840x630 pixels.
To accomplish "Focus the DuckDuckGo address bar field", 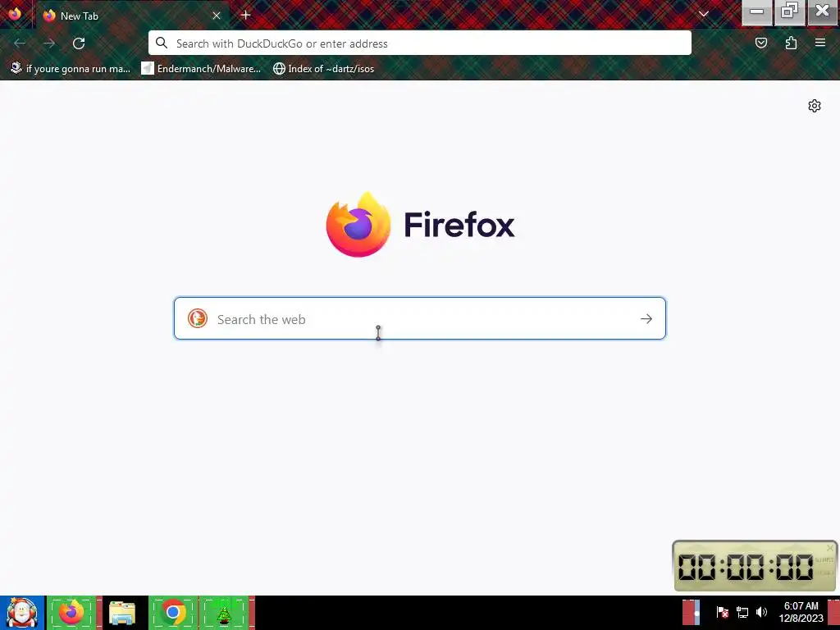I will tap(419, 43).
